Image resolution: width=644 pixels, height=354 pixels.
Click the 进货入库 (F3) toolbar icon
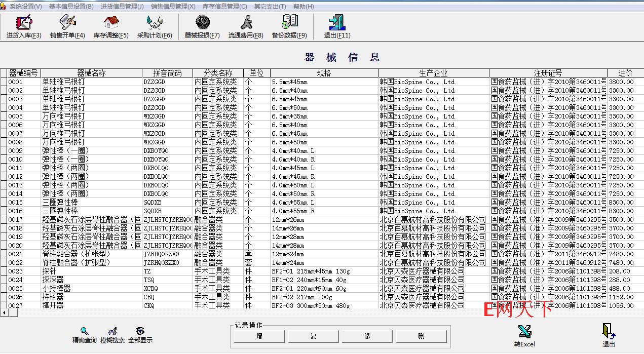pos(24,23)
